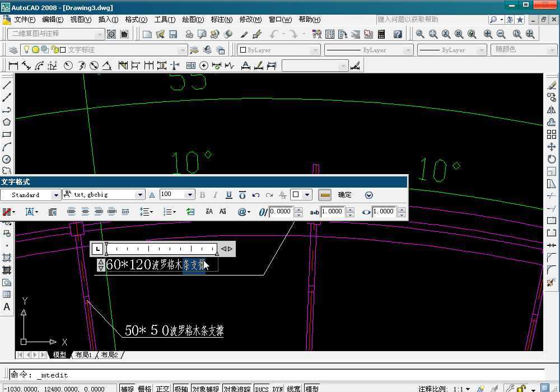
Task: Click the Save icon in standard toolbar
Action: click(x=173, y=34)
